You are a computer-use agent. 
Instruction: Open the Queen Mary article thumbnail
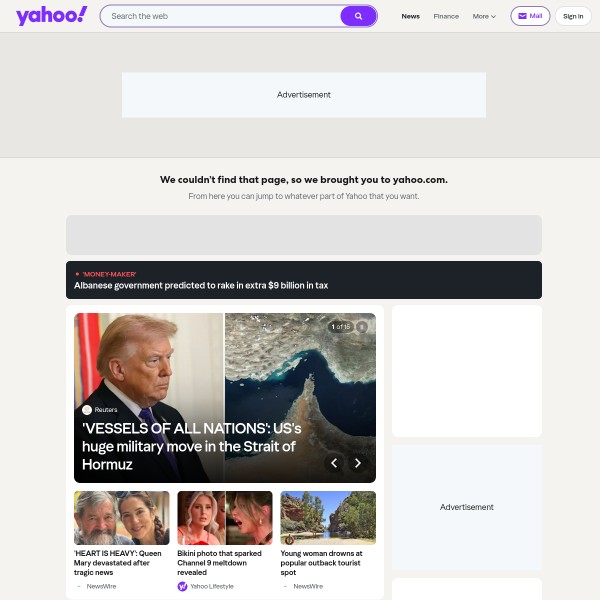click(x=122, y=518)
